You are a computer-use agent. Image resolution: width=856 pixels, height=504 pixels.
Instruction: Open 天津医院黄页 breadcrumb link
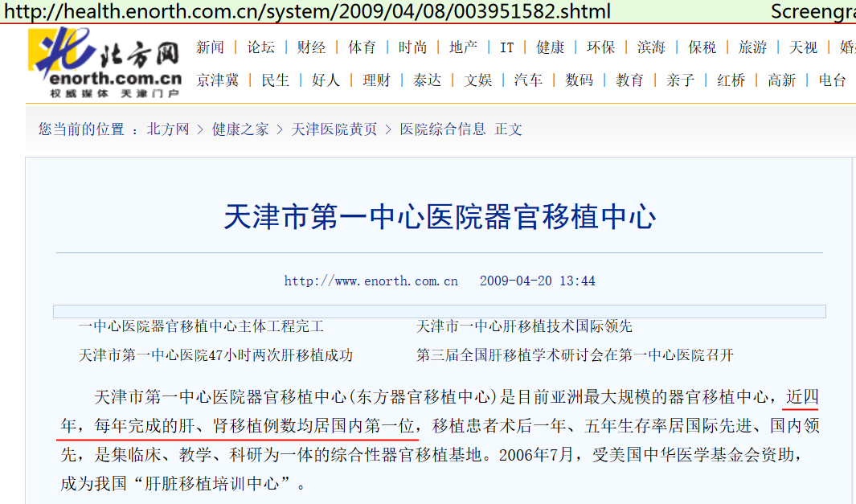click(x=334, y=129)
